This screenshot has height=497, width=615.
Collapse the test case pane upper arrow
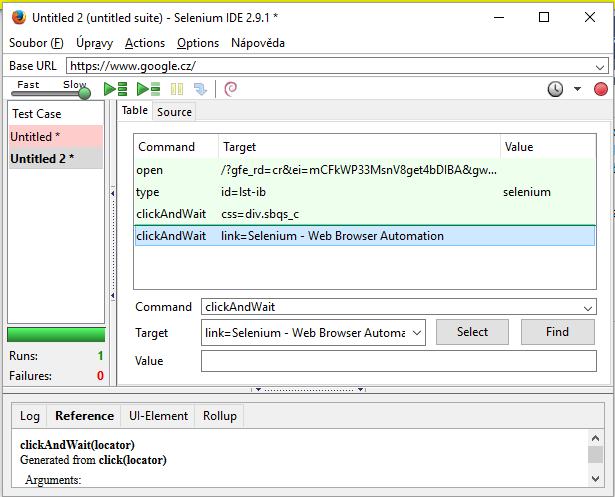113,193
